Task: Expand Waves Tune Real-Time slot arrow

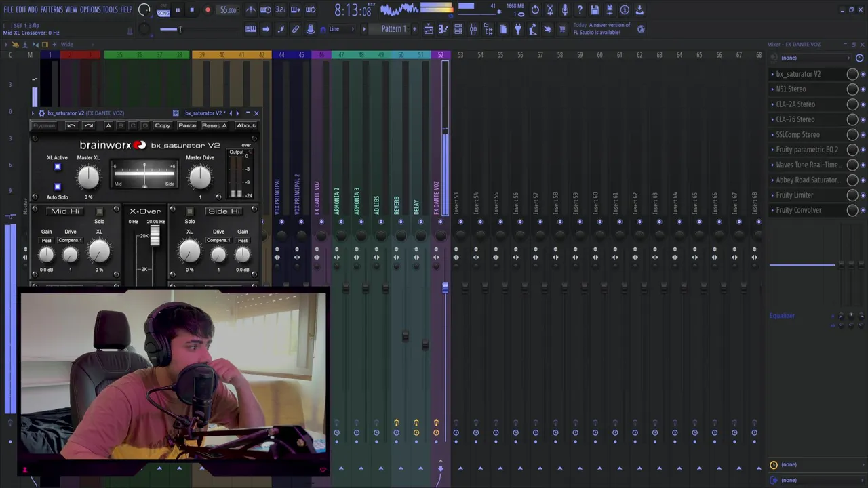Action: [772, 165]
